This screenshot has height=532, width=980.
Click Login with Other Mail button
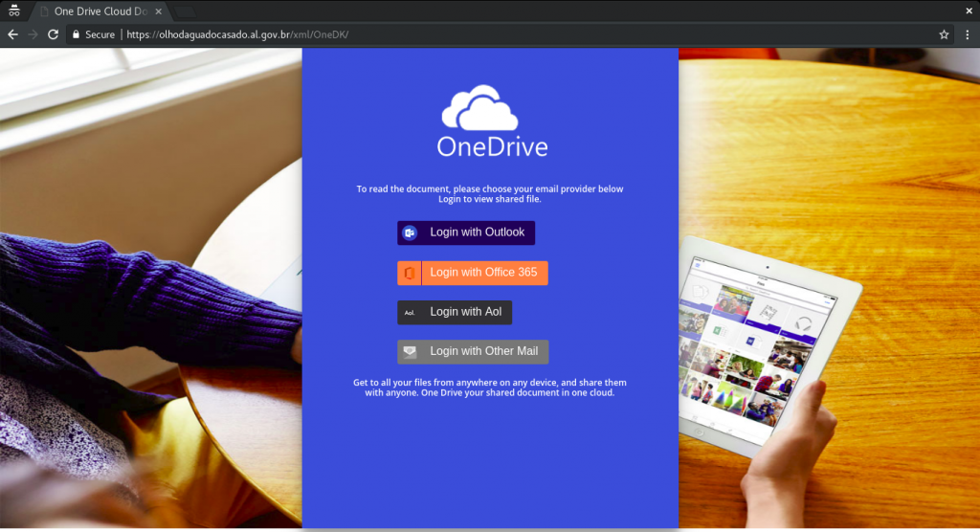(x=473, y=351)
